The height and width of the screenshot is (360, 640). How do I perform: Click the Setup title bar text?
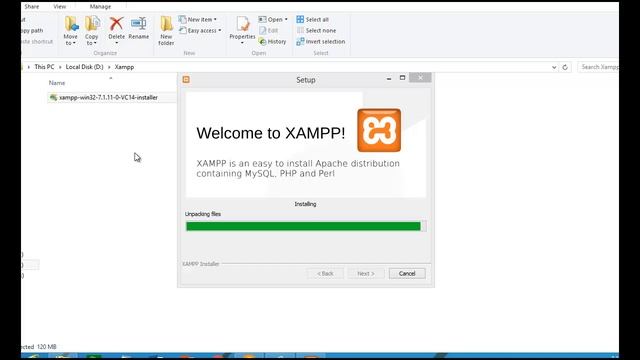pos(306,80)
